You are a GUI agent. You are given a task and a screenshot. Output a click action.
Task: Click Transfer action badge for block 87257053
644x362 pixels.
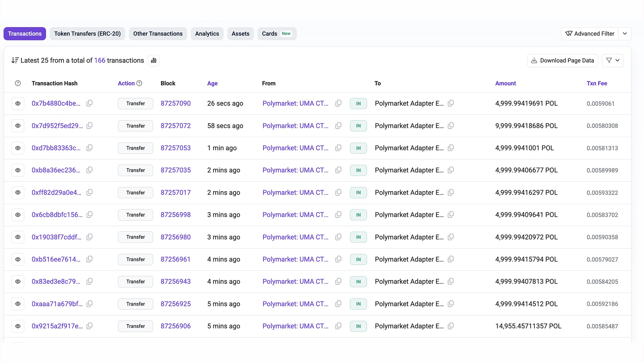[135, 148]
